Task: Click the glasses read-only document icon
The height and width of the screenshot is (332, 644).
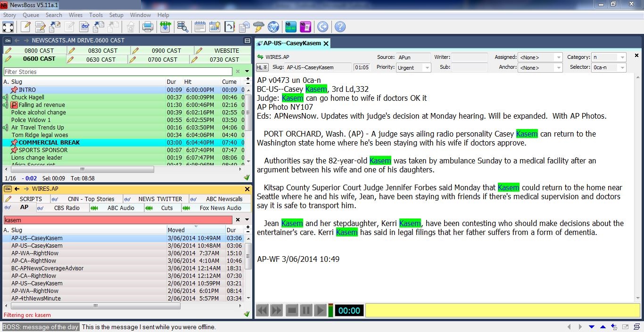Action: [84, 27]
